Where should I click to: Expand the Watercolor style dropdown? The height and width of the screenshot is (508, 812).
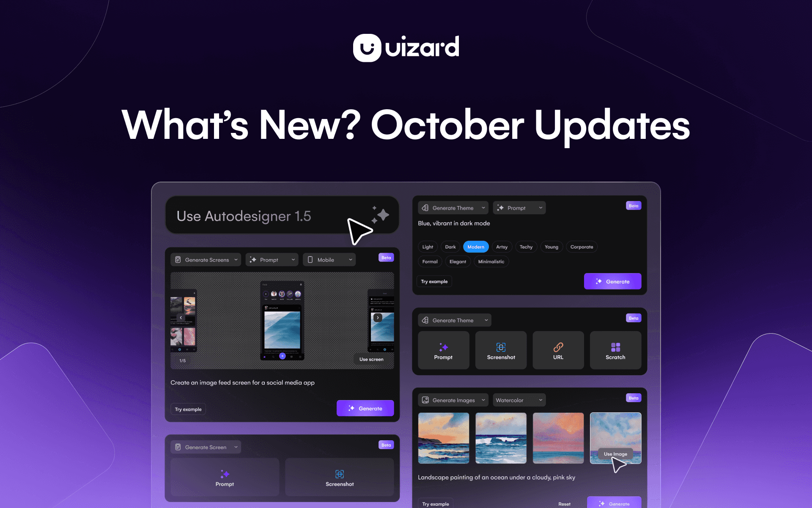click(518, 400)
